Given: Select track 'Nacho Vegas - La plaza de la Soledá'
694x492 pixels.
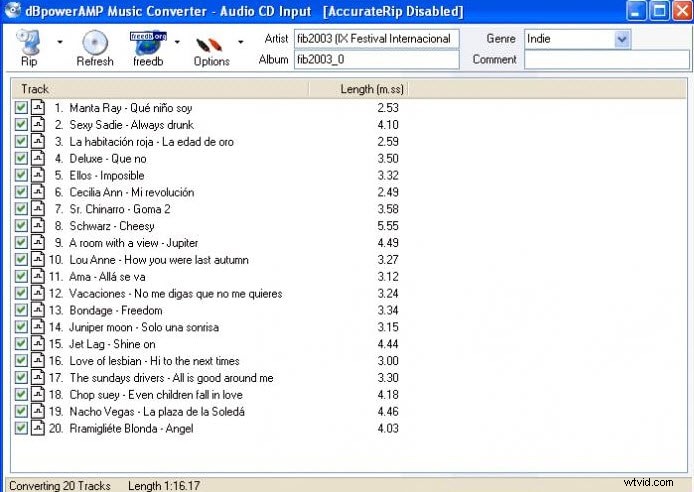Looking at the screenshot, I should tap(157, 411).
